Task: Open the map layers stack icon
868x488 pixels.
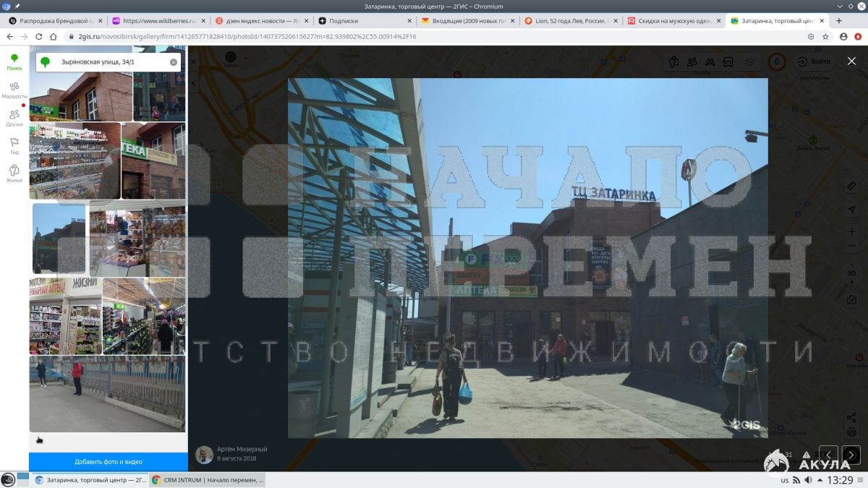Action: 750,61
